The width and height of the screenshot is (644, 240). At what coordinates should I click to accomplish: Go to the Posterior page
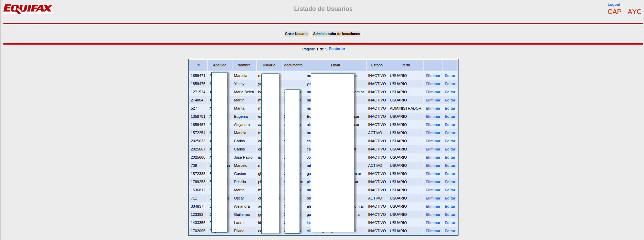337,49
